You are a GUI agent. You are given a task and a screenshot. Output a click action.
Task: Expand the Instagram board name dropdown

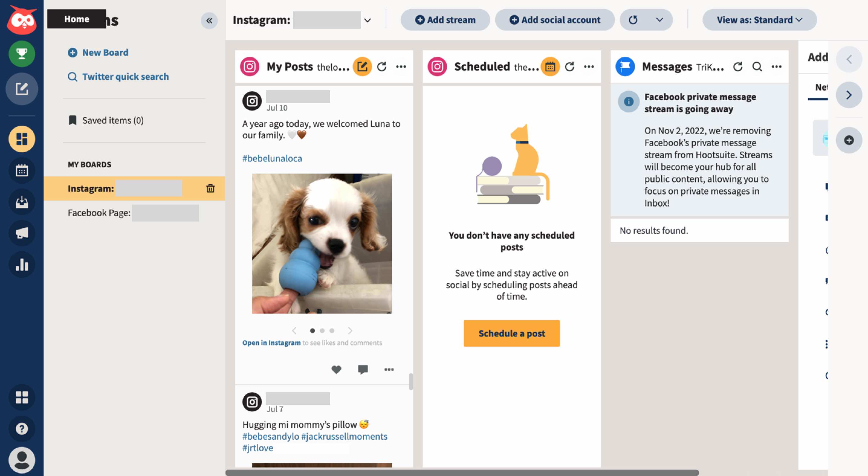pyautogui.click(x=367, y=20)
